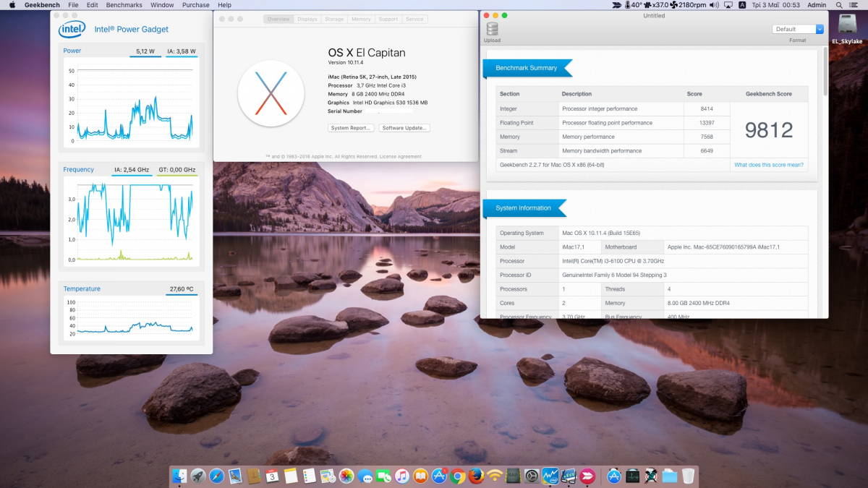868x488 pixels.
Task: Switch to the Displays tab
Action: 307,19
